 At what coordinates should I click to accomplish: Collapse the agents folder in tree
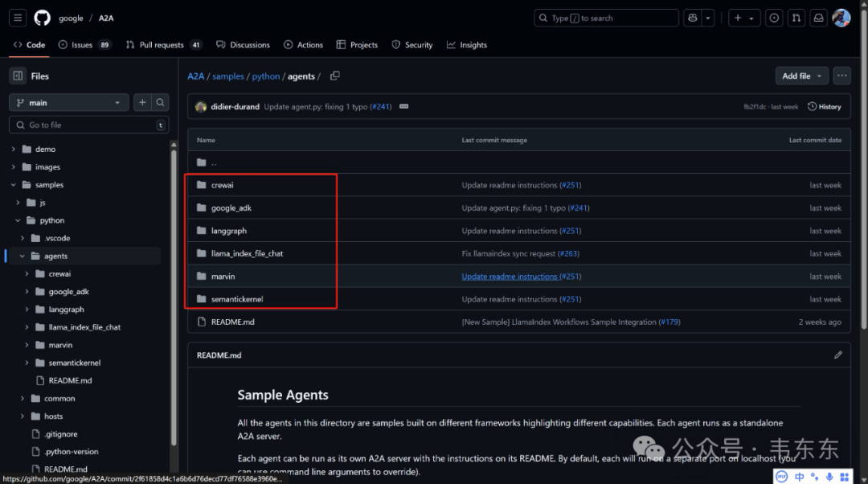tap(23, 256)
